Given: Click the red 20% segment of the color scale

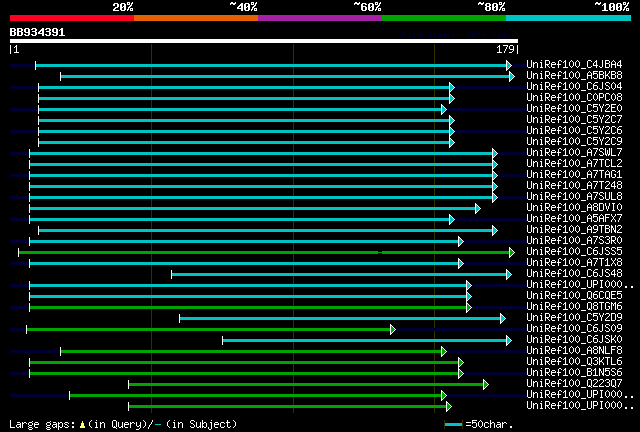Looking at the screenshot, I should 72,18.
